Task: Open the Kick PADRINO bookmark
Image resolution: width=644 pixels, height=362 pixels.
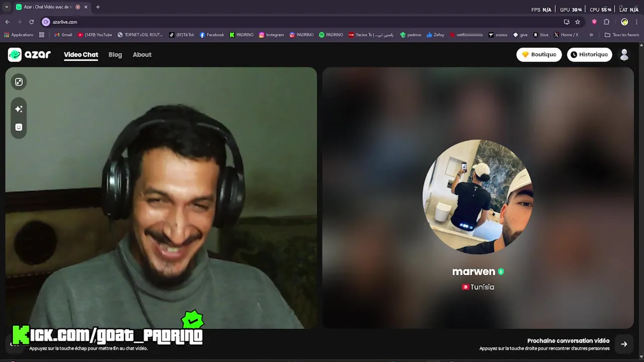Action: [x=242, y=35]
